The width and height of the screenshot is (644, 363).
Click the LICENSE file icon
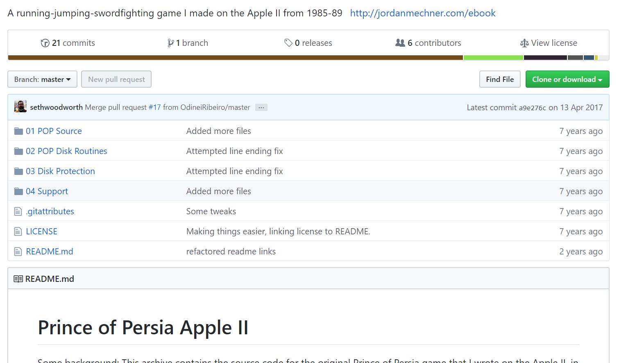coord(18,231)
